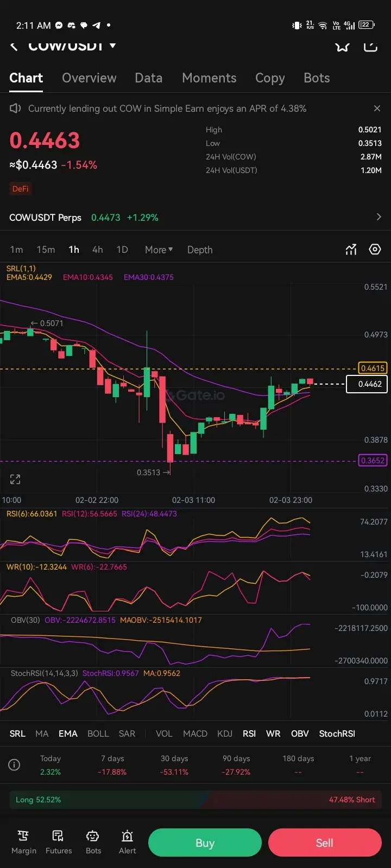
Task: Select the 1D timeframe
Action: 122,250
